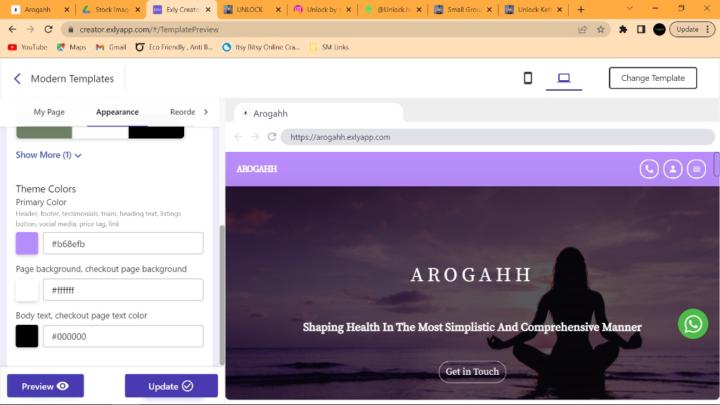Click the #000000 body text color field
The width and height of the screenshot is (720, 405).
click(123, 336)
